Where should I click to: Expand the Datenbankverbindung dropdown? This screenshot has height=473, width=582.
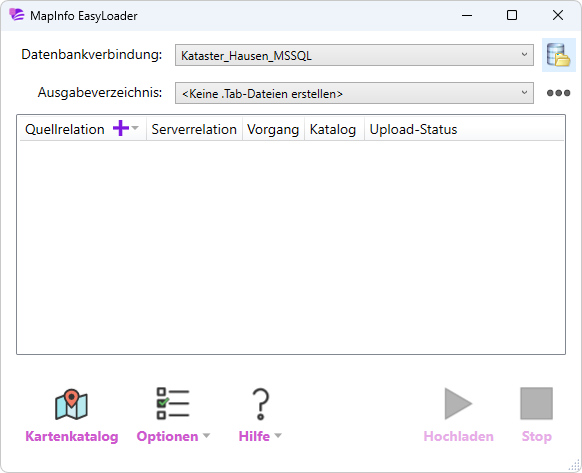pyautogui.click(x=524, y=55)
